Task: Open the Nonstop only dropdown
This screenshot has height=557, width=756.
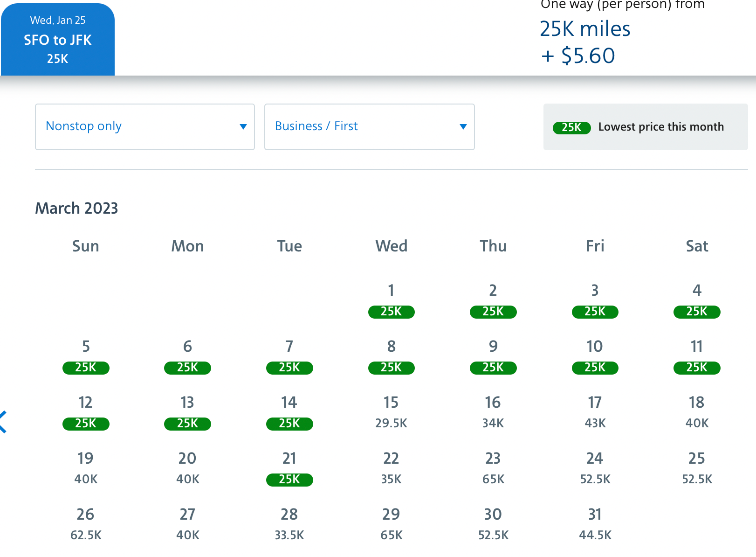Action: pyautogui.click(x=145, y=127)
